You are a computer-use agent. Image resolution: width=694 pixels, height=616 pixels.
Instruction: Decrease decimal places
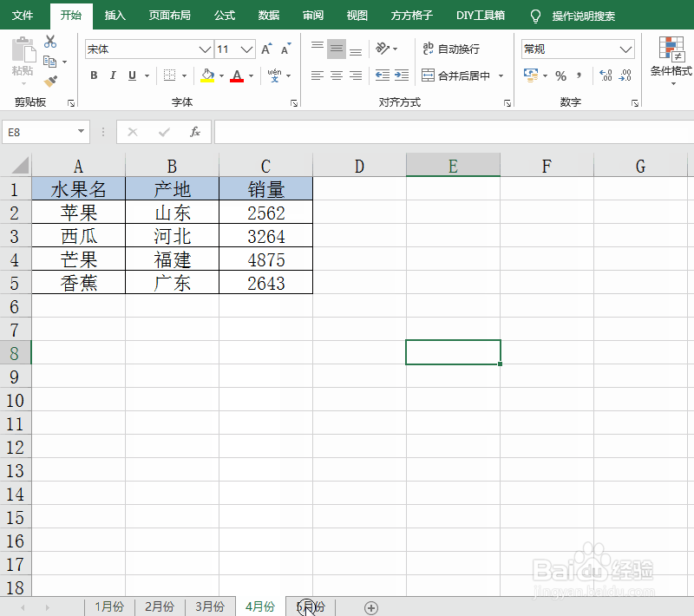(x=625, y=75)
